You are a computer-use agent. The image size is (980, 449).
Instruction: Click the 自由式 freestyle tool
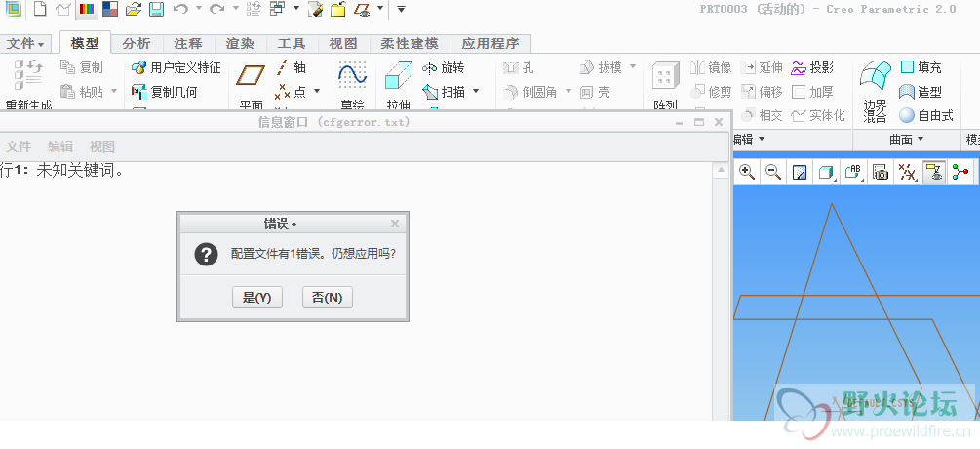(x=927, y=116)
